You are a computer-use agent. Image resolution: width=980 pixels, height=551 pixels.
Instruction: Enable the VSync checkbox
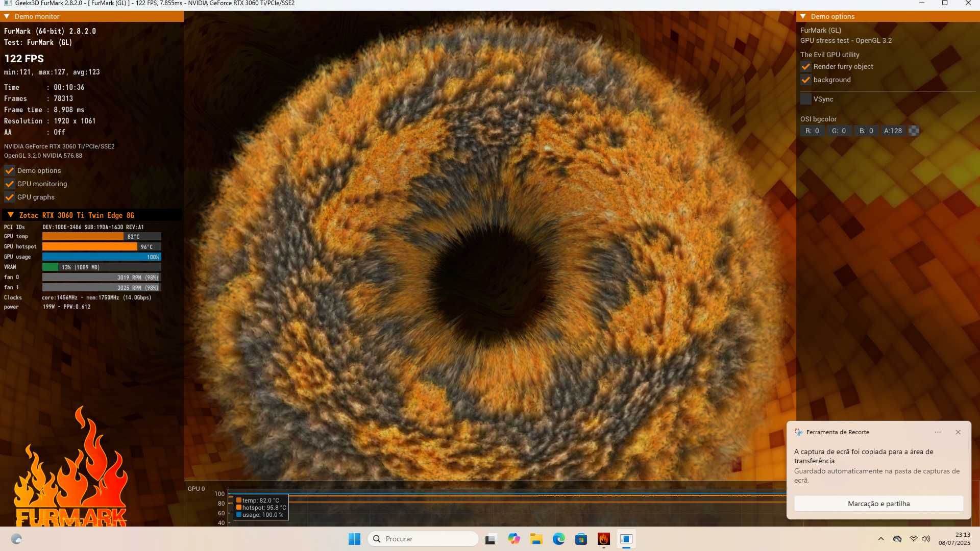(805, 99)
